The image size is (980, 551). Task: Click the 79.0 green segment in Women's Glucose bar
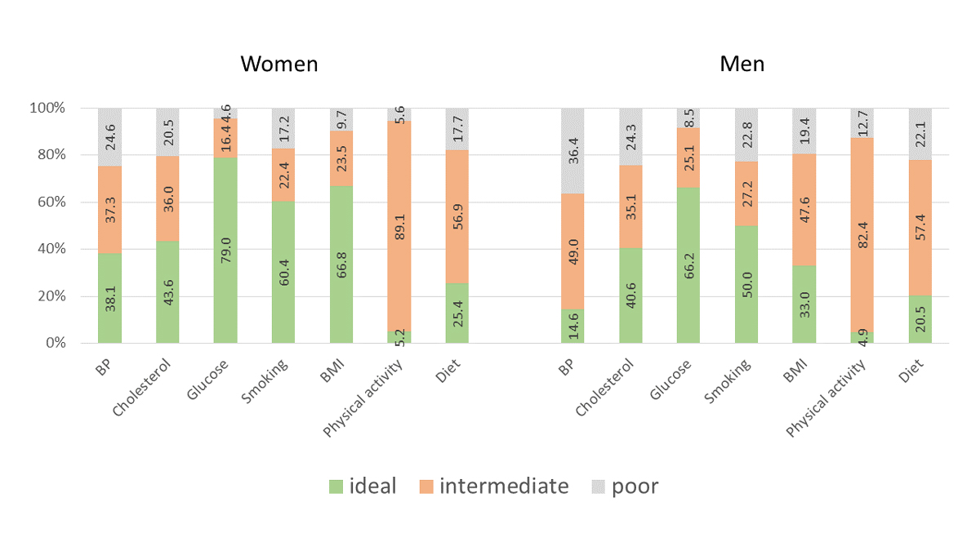pyautogui.click(x=225, y=250)
